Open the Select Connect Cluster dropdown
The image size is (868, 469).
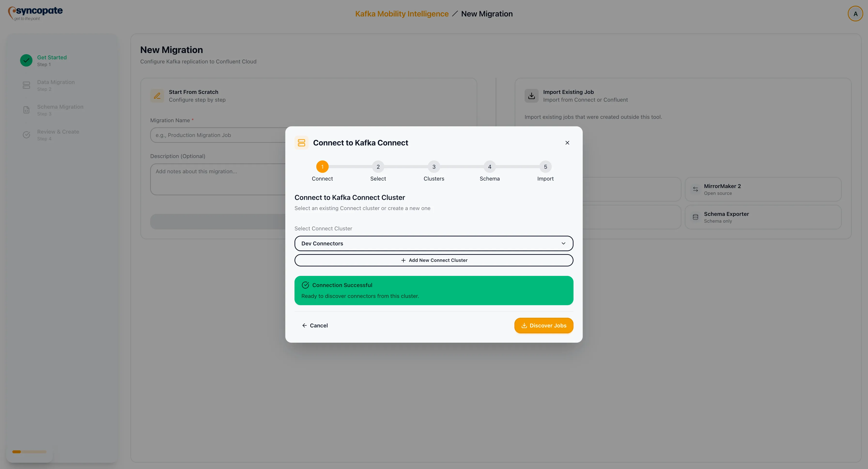click(x=433, y=243)
